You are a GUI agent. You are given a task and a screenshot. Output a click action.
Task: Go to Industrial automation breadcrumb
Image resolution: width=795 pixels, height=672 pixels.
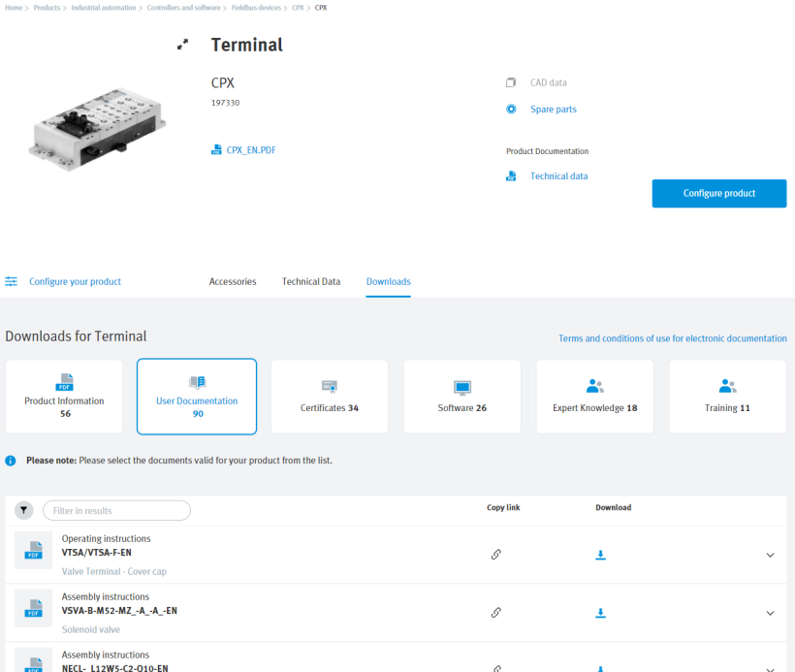click(104, 8)
